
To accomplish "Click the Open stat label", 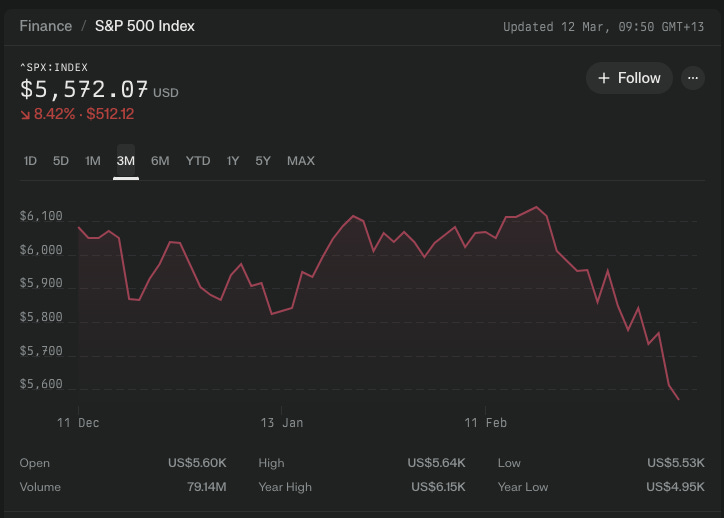I will (35, 463).
